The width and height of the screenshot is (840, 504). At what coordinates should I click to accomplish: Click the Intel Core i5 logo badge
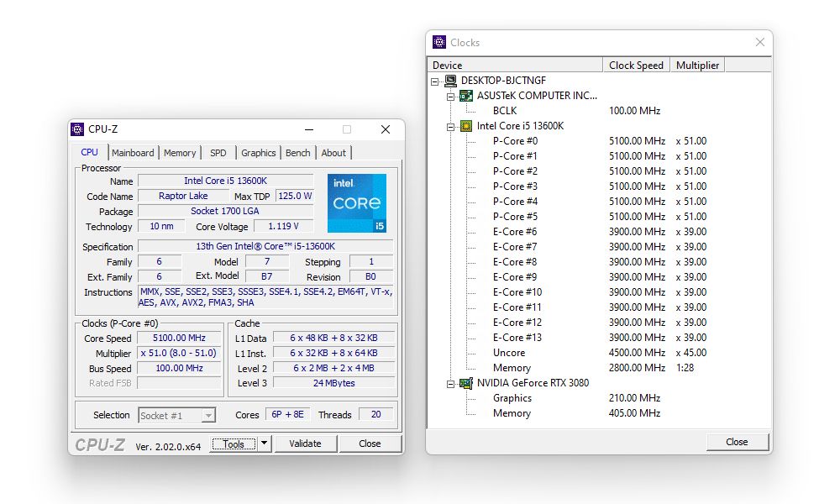(x=357, y=203)
